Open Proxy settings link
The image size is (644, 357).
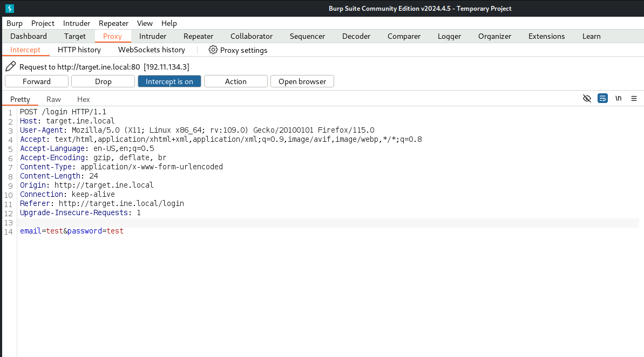point(243,50)
